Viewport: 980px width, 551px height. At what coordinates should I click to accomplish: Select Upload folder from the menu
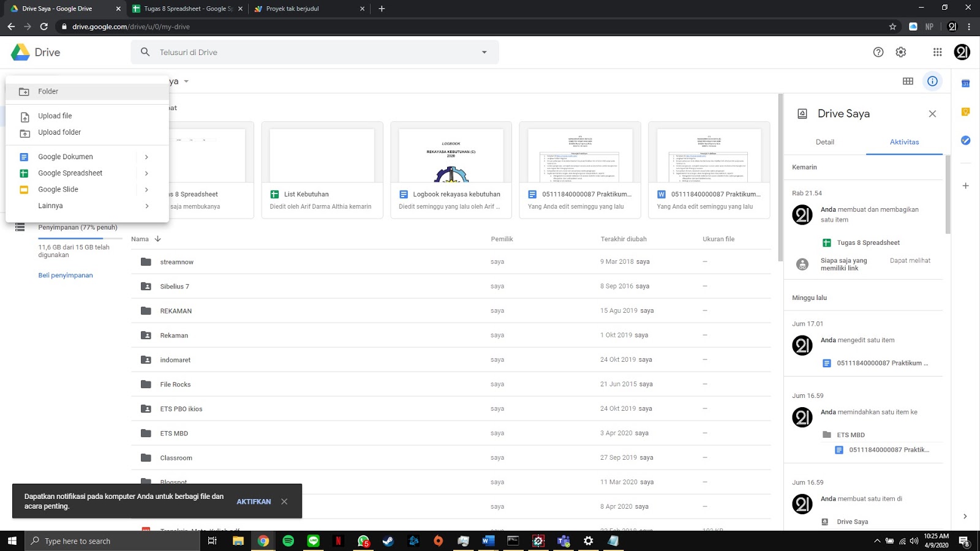59,132
